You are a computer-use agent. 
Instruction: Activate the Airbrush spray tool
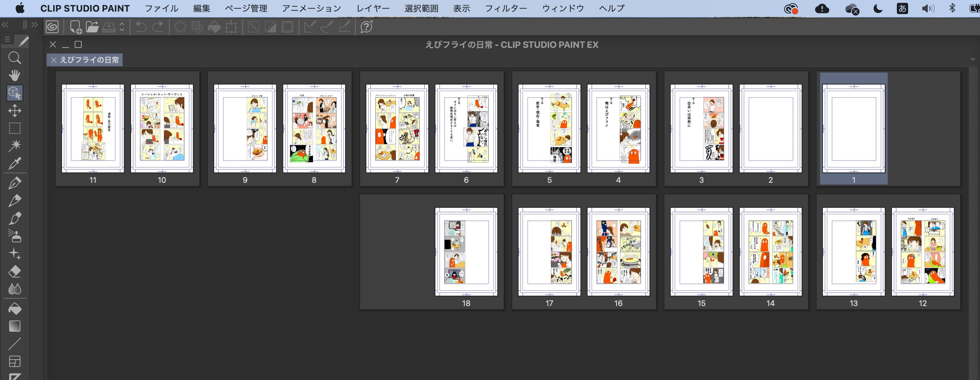click(x=14, y=236)
